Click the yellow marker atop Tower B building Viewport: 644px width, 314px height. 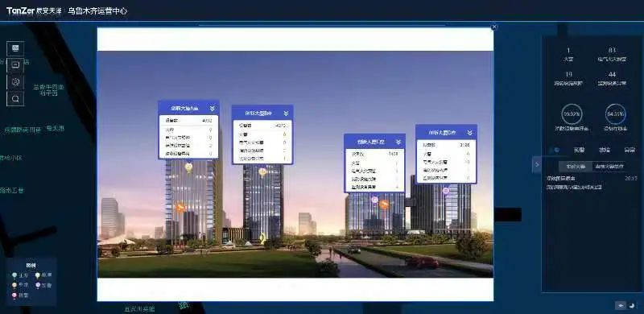click(262, 171)
